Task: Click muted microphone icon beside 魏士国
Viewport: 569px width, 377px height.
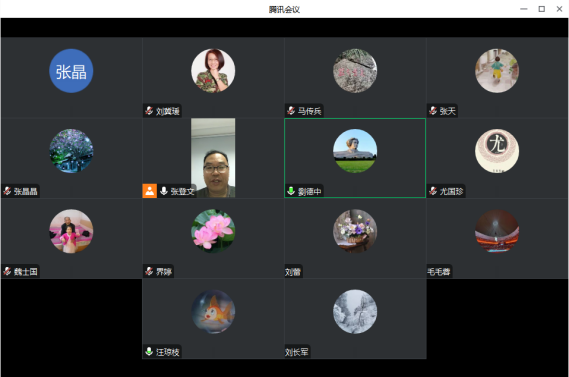Action: [x=7, y=271]
